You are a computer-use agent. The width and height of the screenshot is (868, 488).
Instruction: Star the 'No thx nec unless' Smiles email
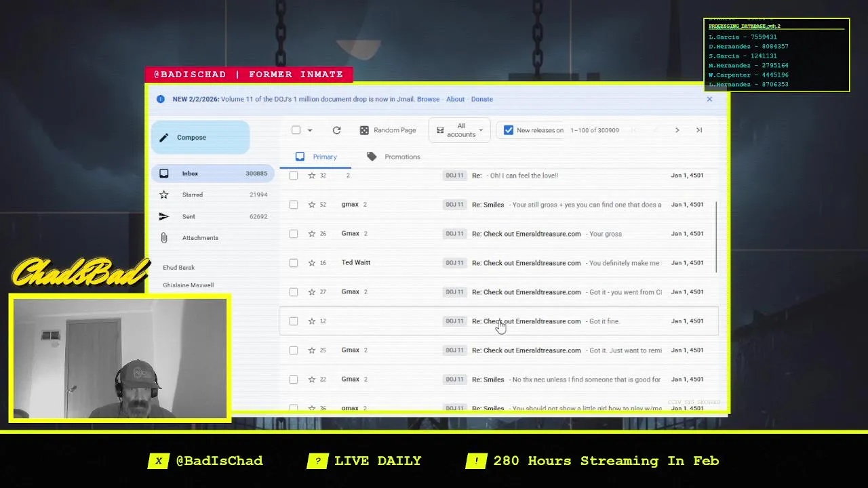[x=312, y=380]
